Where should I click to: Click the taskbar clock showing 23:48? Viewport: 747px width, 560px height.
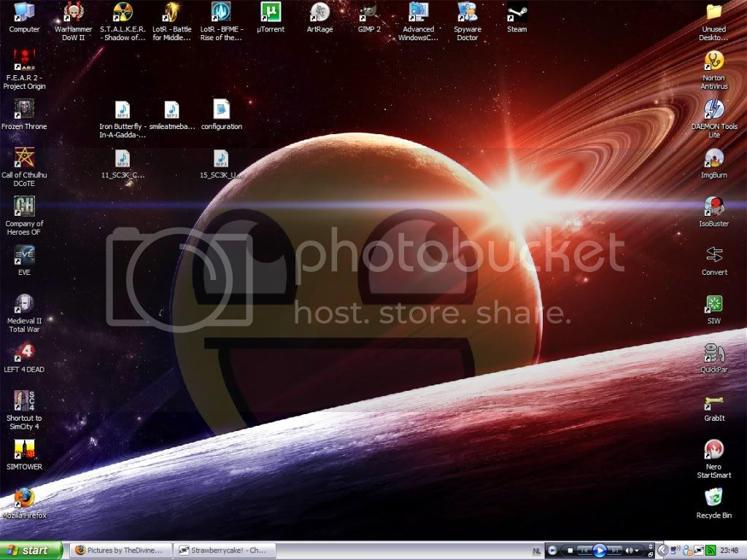pos(729,551)
